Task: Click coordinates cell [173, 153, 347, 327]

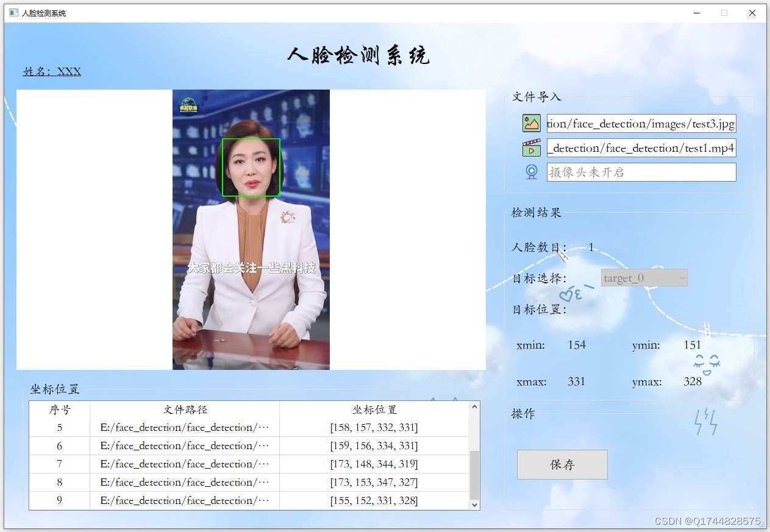Action: [374, 483]
